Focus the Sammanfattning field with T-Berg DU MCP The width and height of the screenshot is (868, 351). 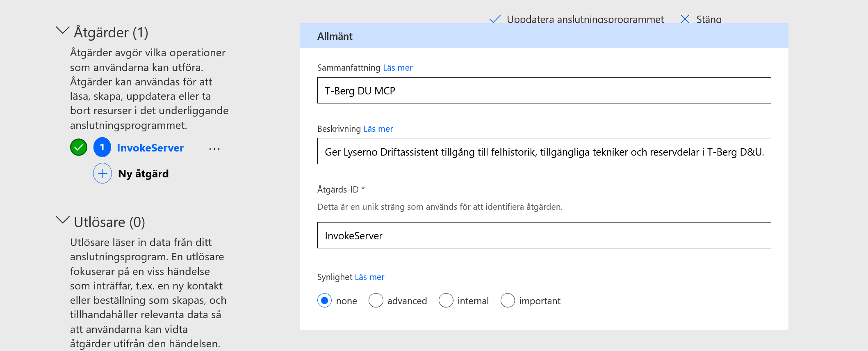click(x=544, y=90)
